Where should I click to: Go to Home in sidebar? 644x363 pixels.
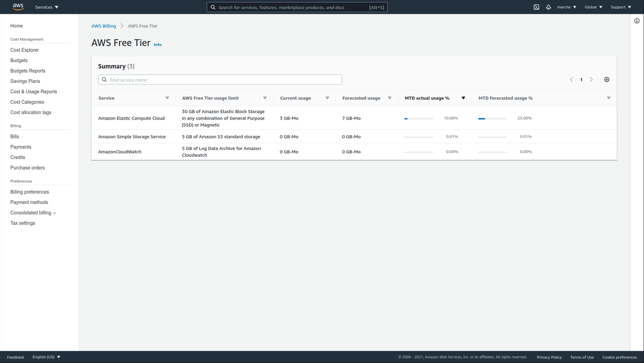pyautogui.click(x=17, y=26)
